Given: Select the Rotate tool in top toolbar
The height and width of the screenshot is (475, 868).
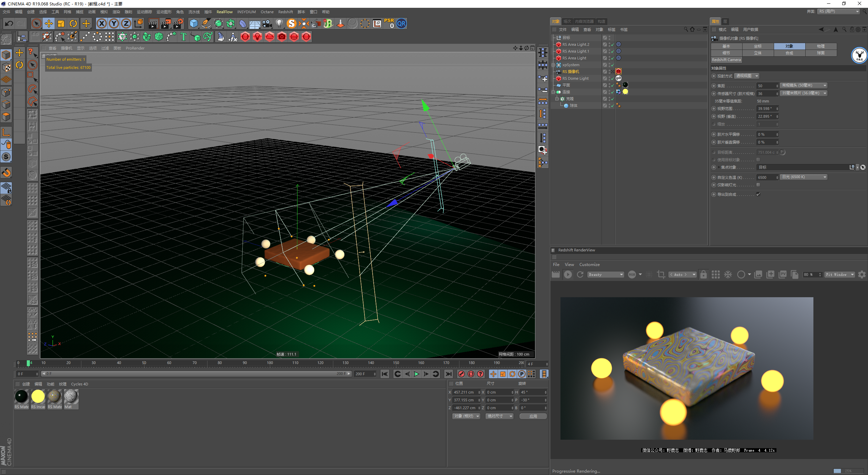Looking at the screenshot, I should [73, 23].
